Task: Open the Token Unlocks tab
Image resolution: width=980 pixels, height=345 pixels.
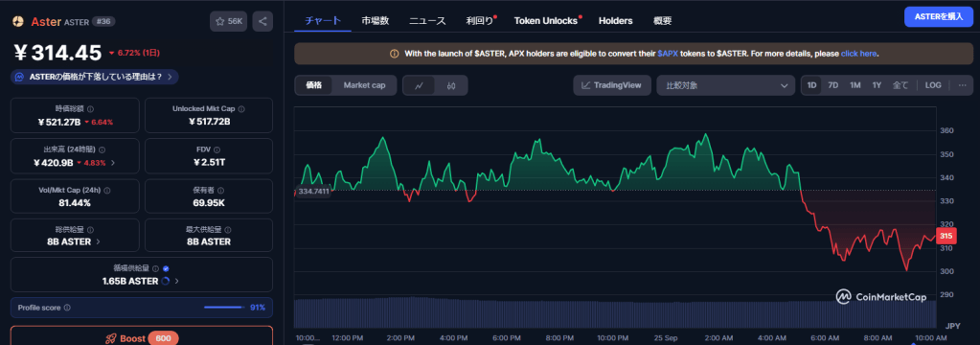Action: point(546,21)
